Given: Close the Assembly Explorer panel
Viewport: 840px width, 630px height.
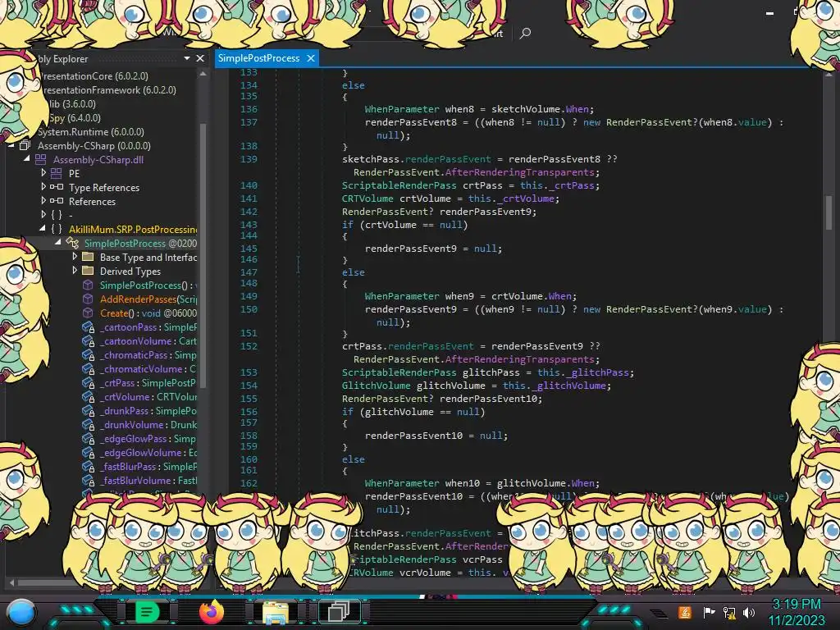Looking at the screenshot, I should click(200, 58).
